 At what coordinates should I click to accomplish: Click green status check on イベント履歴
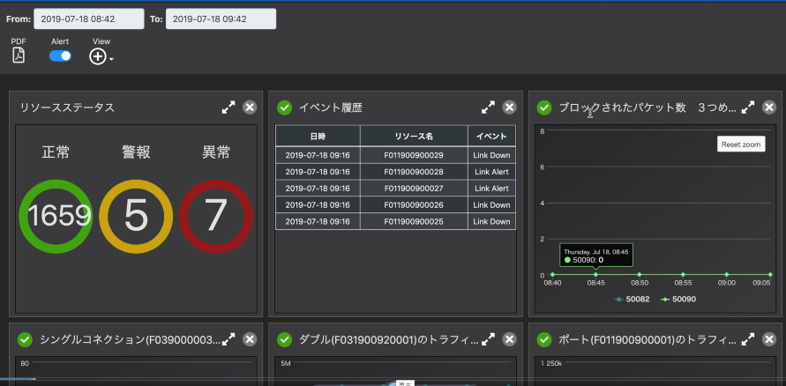[285, 107]
